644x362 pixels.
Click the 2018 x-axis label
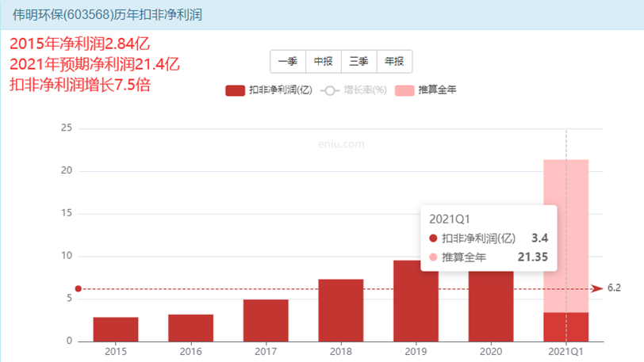click(x=341, y=352)
